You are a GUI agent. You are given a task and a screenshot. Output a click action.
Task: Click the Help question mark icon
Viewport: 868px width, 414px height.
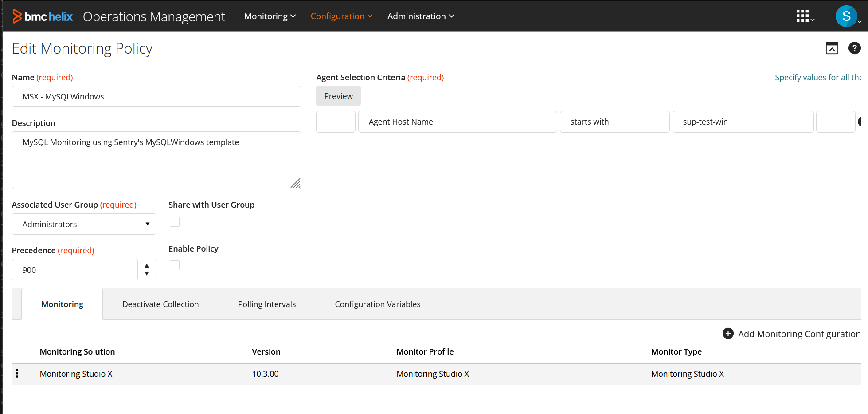click(x=855, y=48)
